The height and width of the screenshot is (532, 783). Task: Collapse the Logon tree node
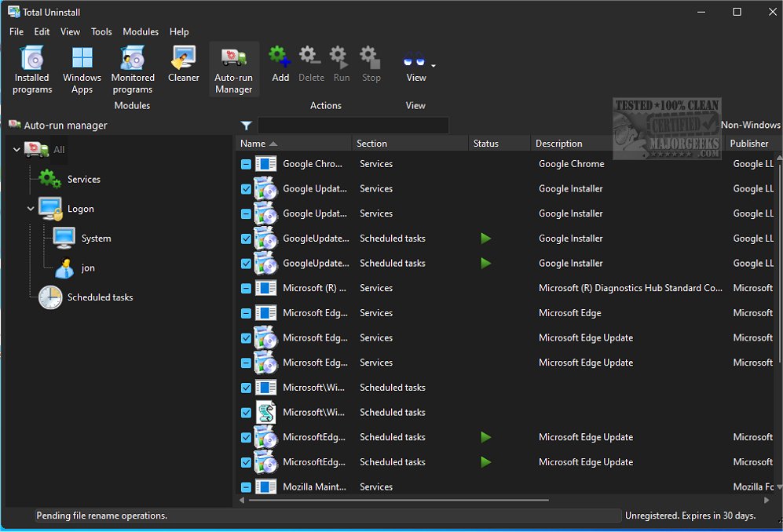31,209
